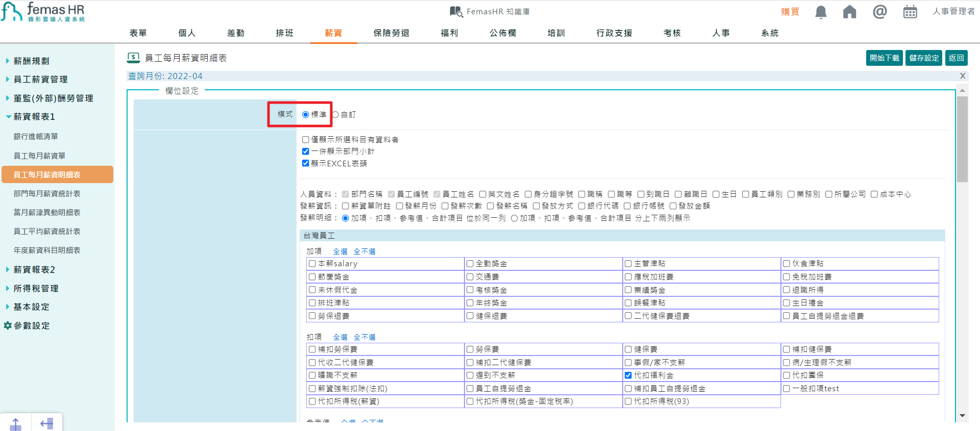This screenshot has height=431, width=980.
Task: Expand 基本設定 sidebar section
Action: 31,307
